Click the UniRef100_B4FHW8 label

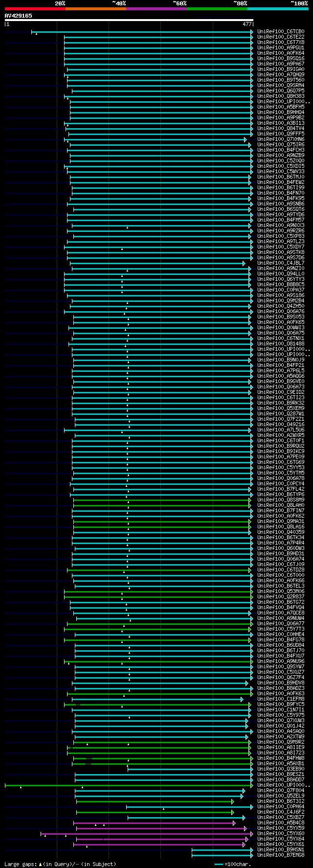point(281,758)
